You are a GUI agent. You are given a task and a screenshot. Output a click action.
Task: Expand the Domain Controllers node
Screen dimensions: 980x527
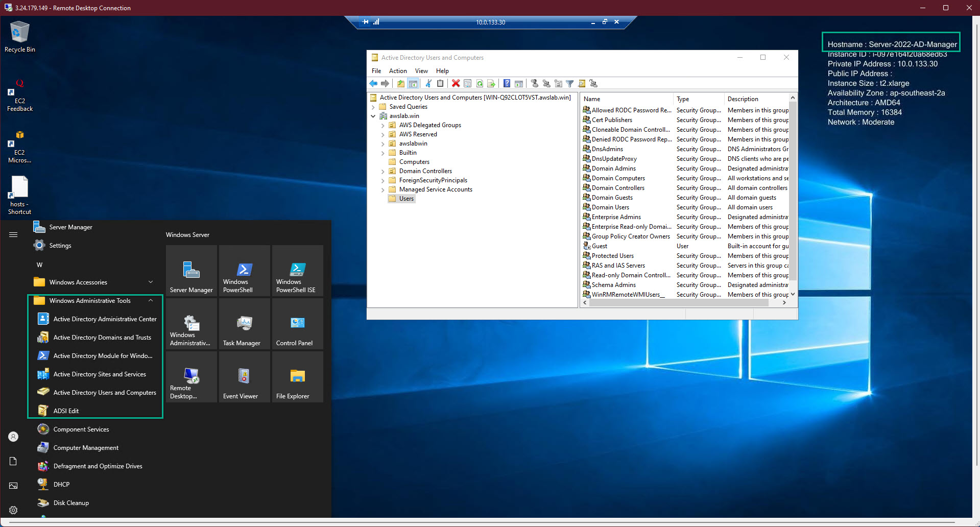click(383, 172)
